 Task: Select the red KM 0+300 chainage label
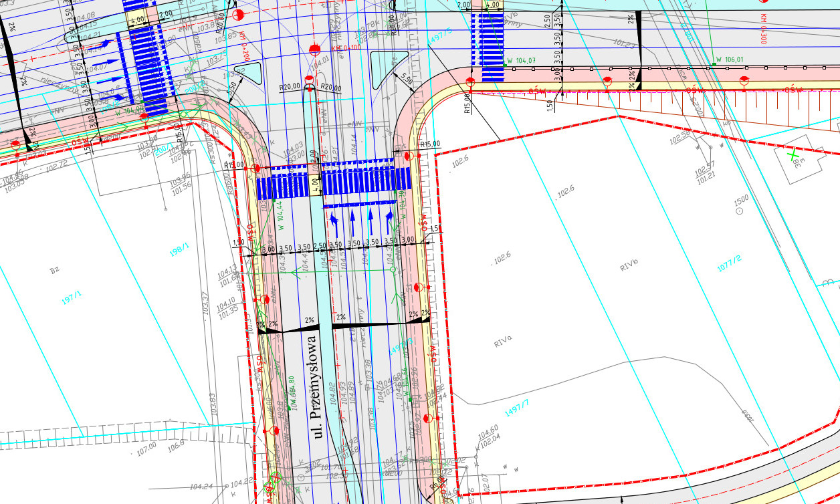pyautogui.click(x=764, y=28)
